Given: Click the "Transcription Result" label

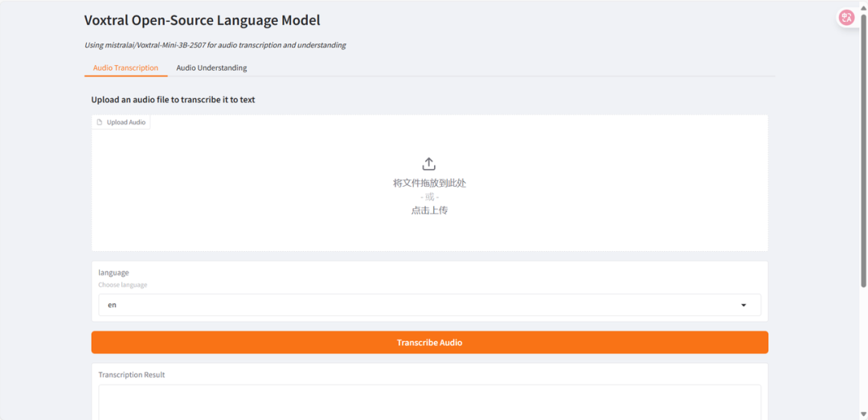Looking at the screenshot, I should click(131, 375).
